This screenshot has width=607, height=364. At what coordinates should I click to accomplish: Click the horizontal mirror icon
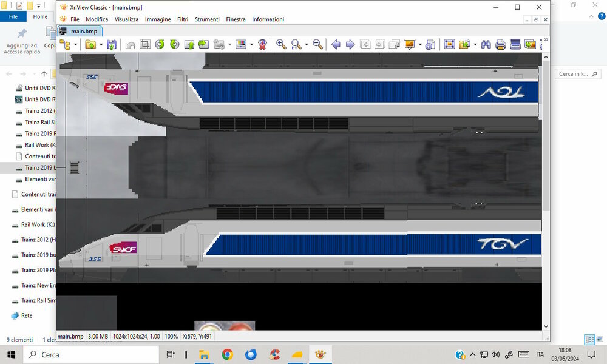point(203,44)
